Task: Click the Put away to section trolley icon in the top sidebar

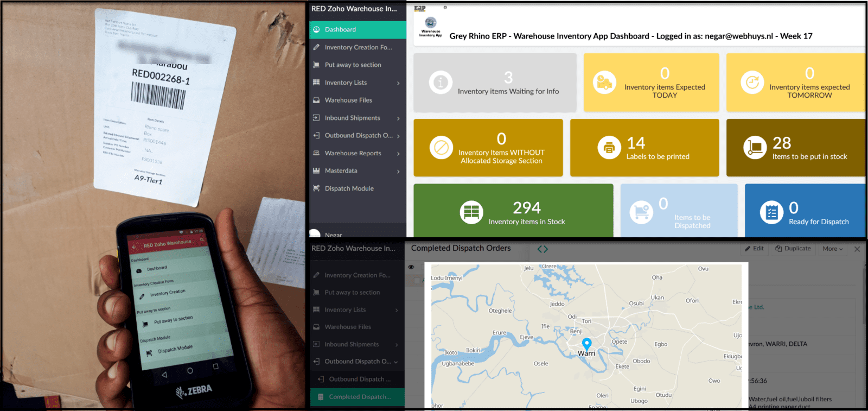Action: [316, 65]
